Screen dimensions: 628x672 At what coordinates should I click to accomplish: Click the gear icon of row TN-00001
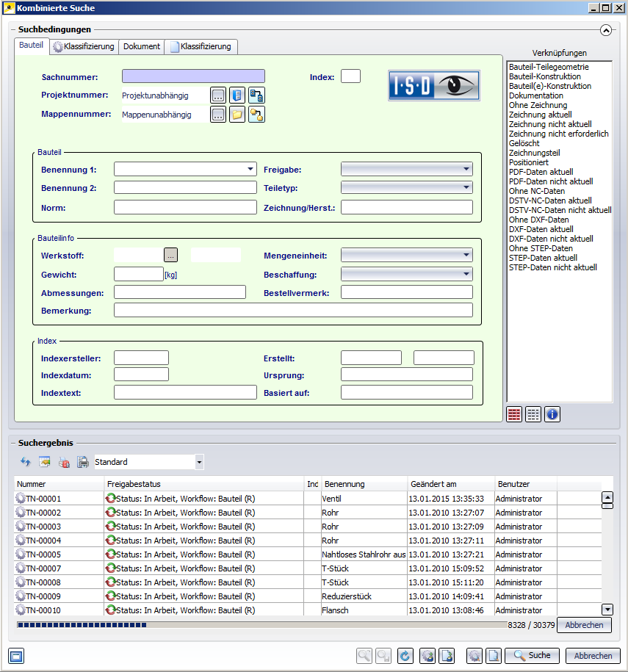tap(20, 498)
